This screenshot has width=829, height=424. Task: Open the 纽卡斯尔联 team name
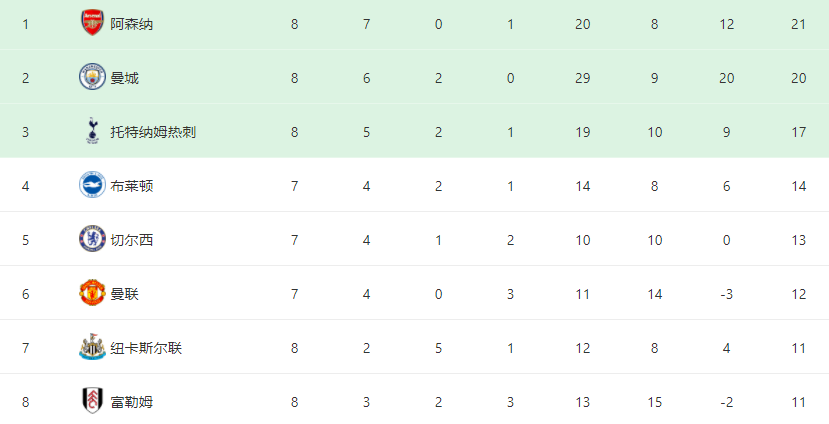[146, 348]
